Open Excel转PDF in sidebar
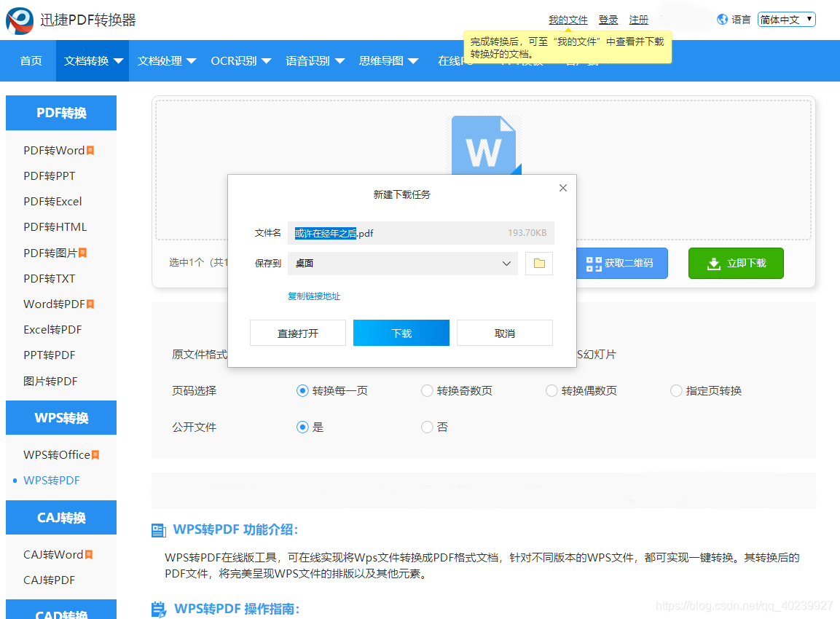The width and height of the screenshot is (840, 619). tap(52, 330)
